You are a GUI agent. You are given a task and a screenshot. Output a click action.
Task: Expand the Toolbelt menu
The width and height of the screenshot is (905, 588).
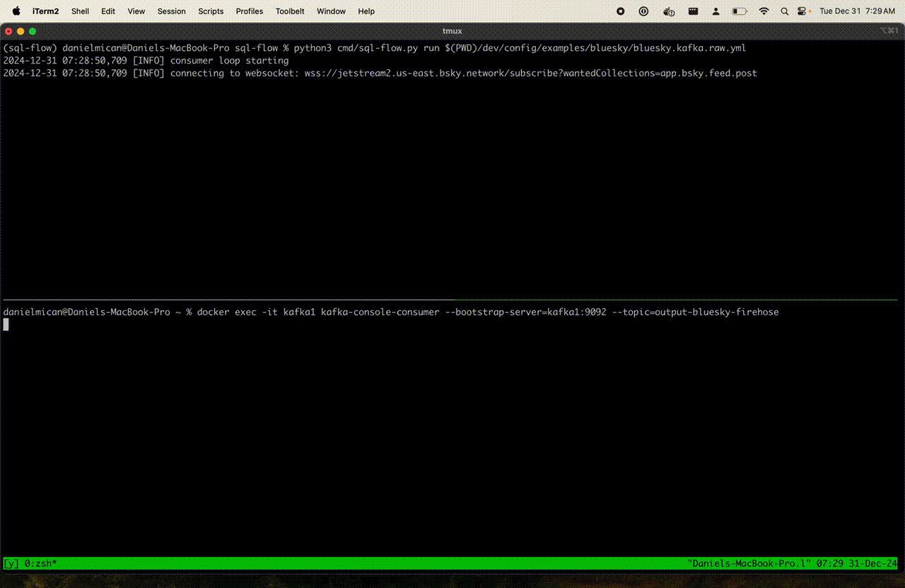[290, 11]
